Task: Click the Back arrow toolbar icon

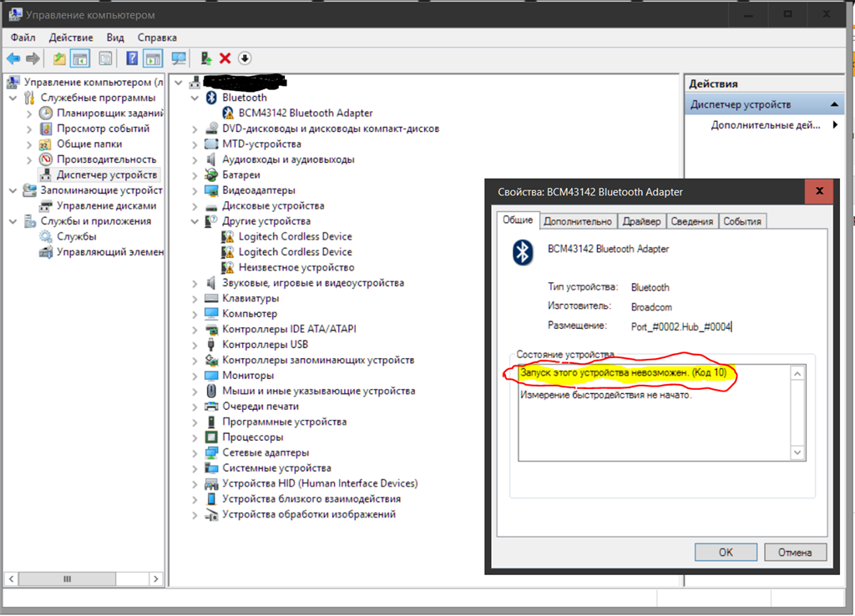Action: pos(13,58)
